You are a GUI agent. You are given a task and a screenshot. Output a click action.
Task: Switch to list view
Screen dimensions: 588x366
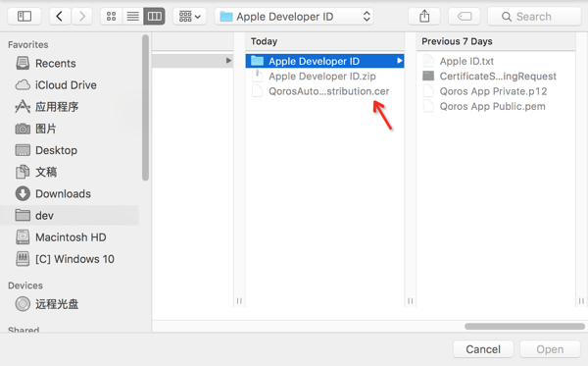click(132, 16)
